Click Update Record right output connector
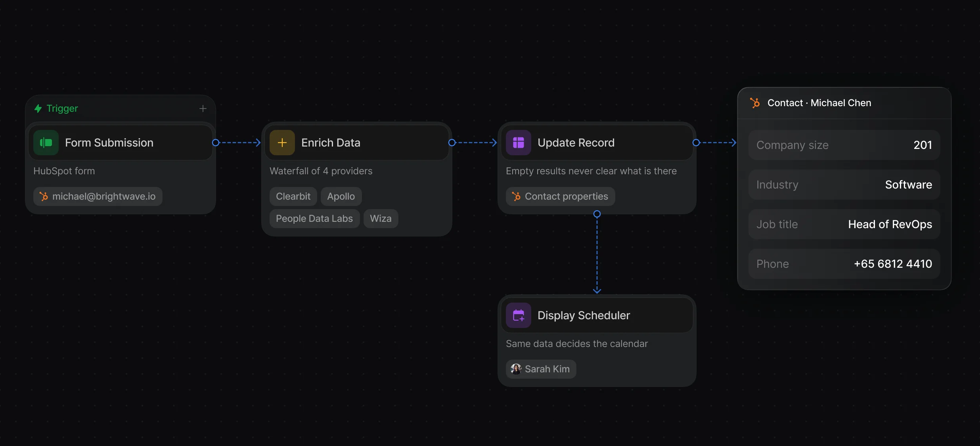 (696, 143)
